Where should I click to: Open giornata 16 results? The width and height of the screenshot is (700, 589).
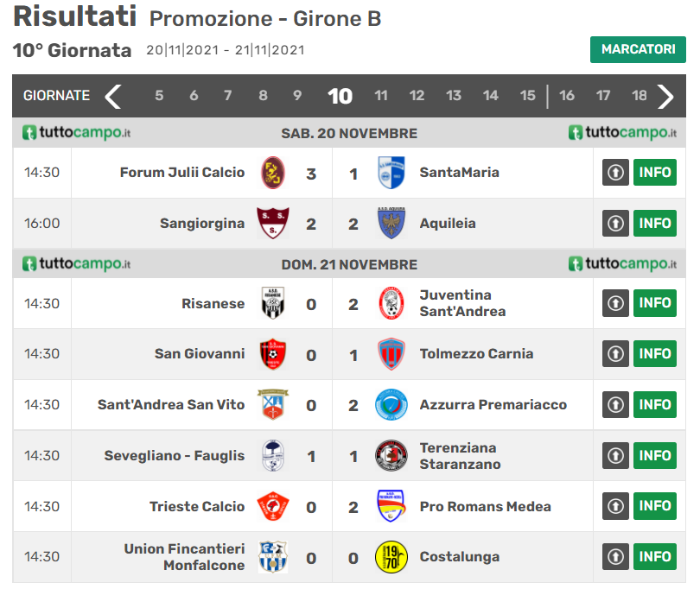point(567,96)
